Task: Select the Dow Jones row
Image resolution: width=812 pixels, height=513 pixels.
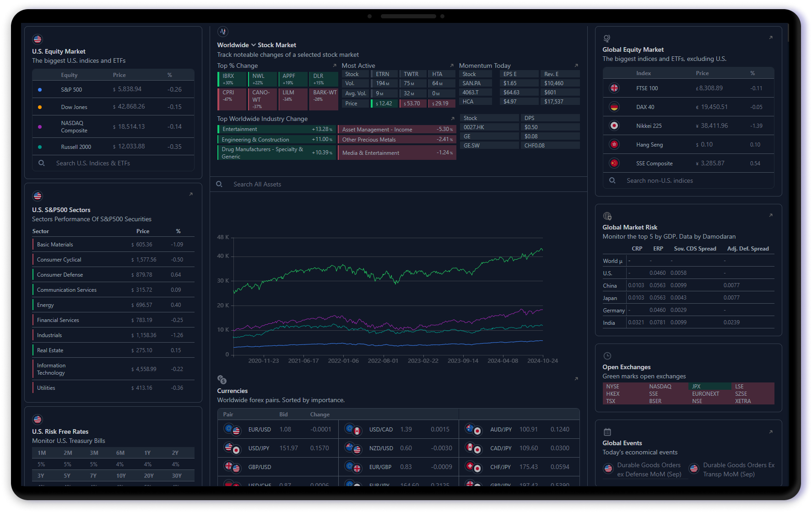Action: coord(114,107)
